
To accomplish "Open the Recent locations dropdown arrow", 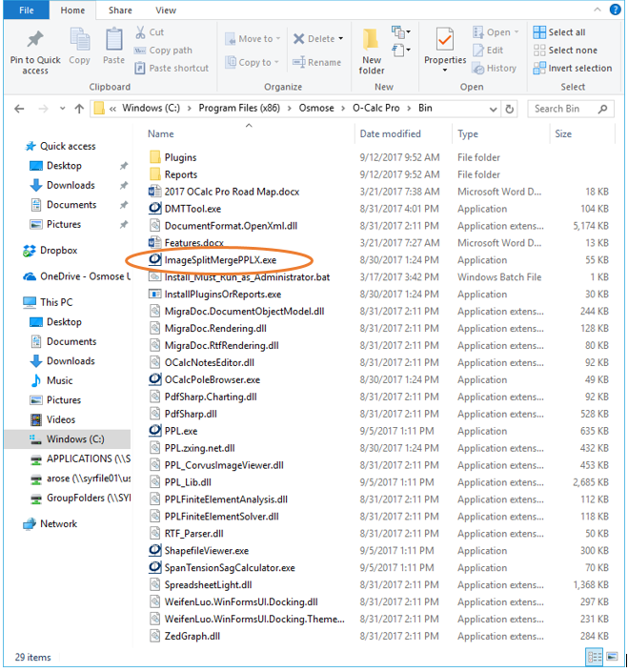I will pos(63,109).
